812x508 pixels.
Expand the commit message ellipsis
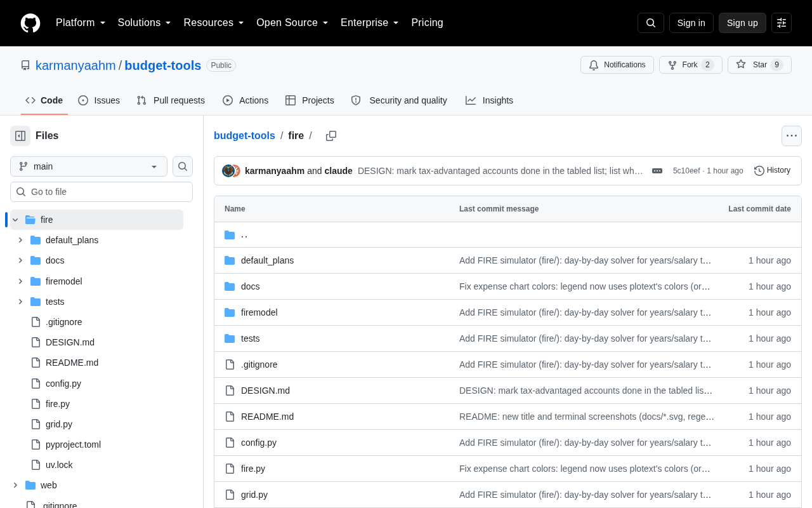(x=657, y=171)
